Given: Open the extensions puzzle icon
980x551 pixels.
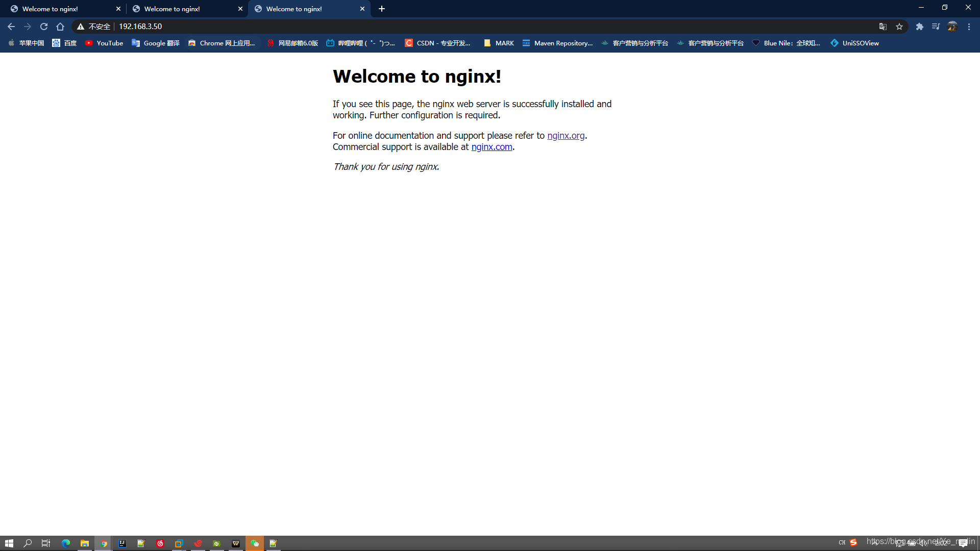Looking at the screenshot, I should click(x=920, y=27).
